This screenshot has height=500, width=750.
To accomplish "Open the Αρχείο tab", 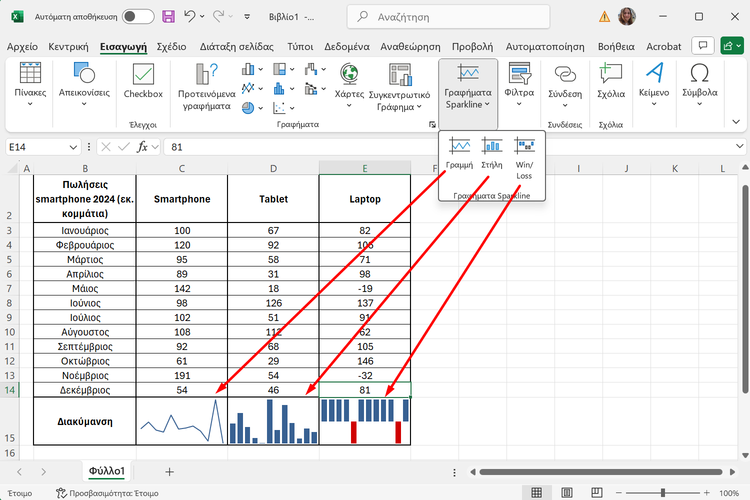I will pyautogui.click(x=22, y=46).
